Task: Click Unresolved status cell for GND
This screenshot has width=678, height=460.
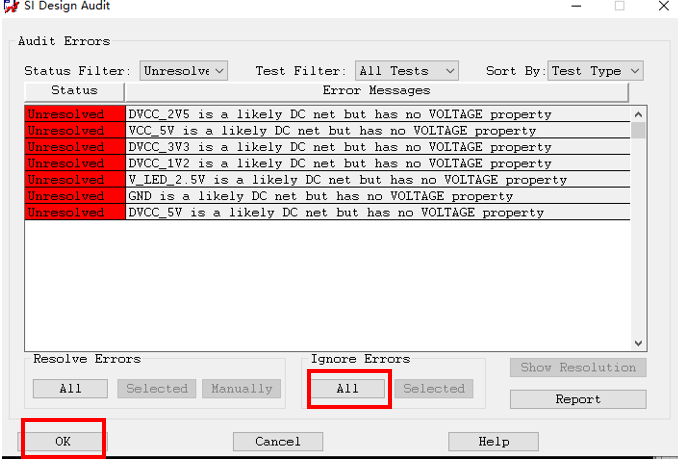Action: point(75,196)
